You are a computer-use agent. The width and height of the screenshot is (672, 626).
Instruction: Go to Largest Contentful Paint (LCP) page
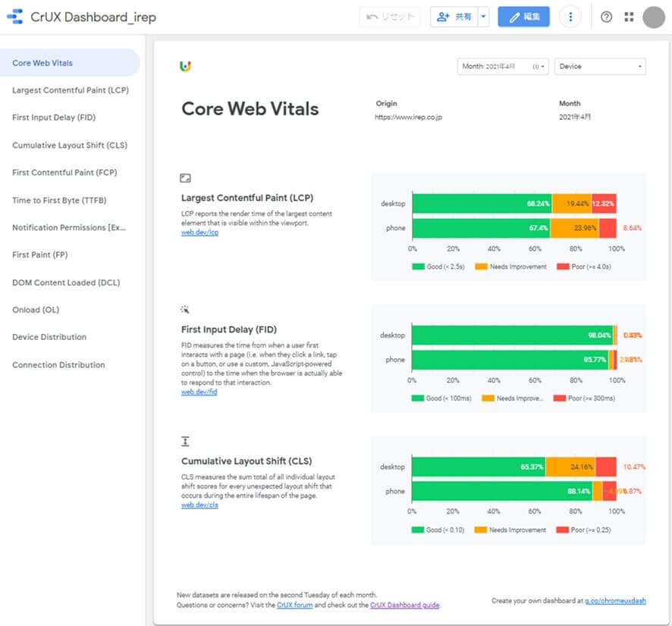tap(71, 90)
